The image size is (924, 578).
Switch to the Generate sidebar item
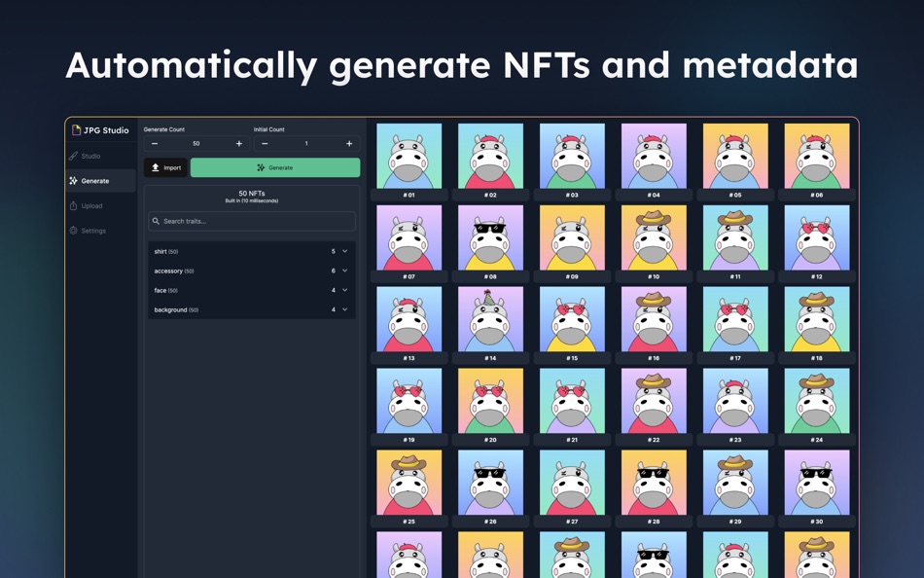point(101,181)
